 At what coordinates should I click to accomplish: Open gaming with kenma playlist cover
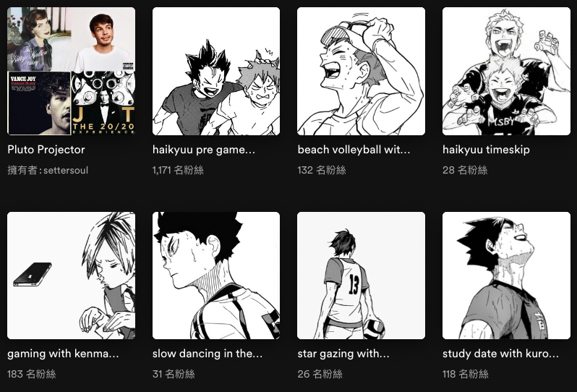(x=71, y=276)
